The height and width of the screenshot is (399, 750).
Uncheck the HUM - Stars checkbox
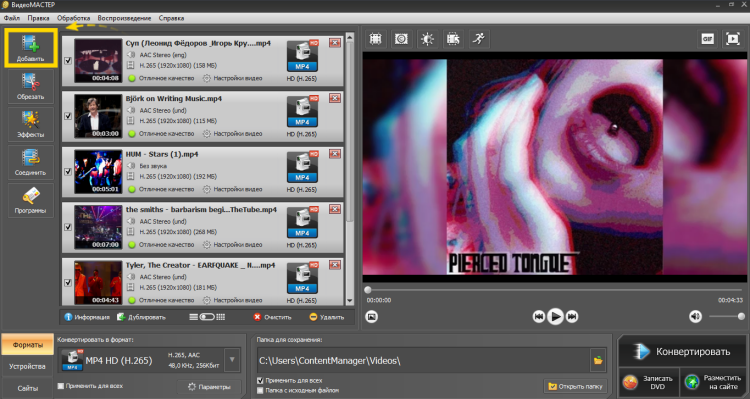pos(68,172)
